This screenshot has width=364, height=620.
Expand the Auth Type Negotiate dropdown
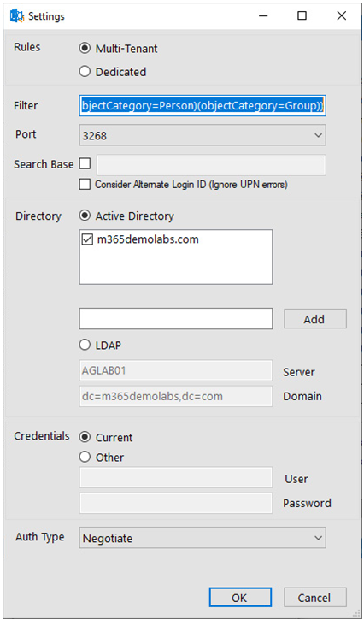coord(203,538)
